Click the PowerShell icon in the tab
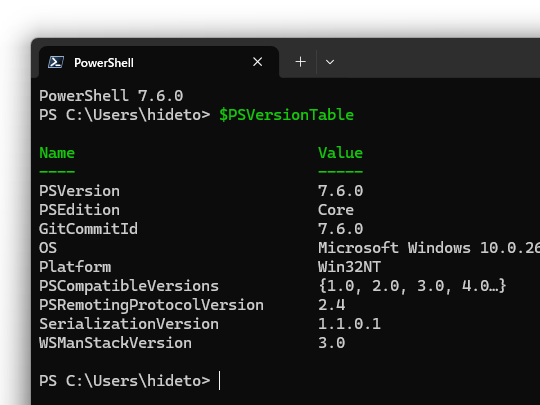This screenshot has height=405, width=540. coord(56,62)
